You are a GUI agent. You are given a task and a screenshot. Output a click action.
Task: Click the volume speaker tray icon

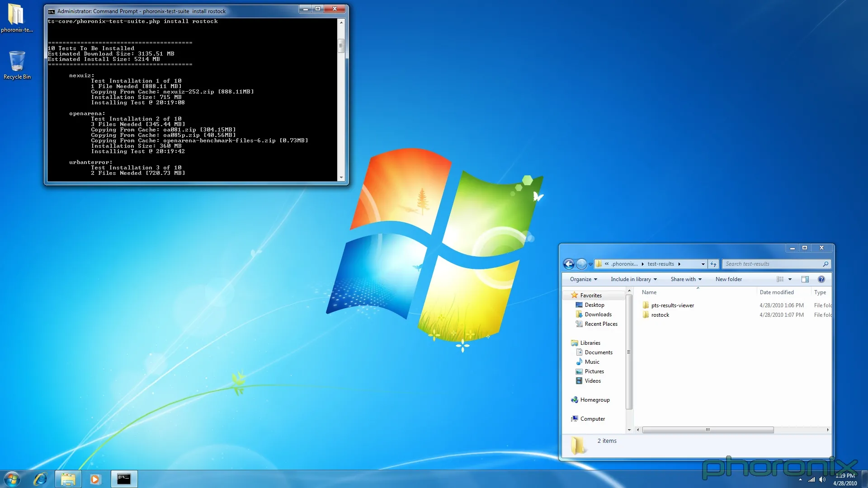pyautogui.click(x=822, y=479)
